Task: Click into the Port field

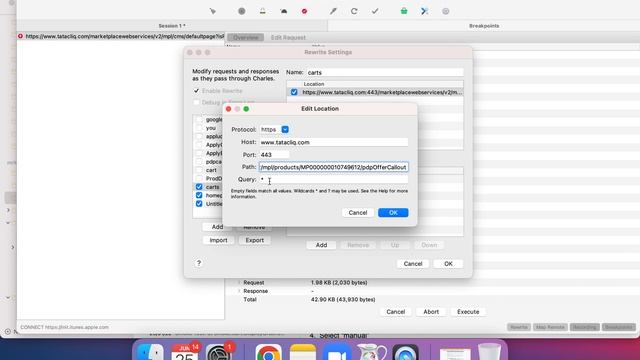Action: tap(274, 155)
